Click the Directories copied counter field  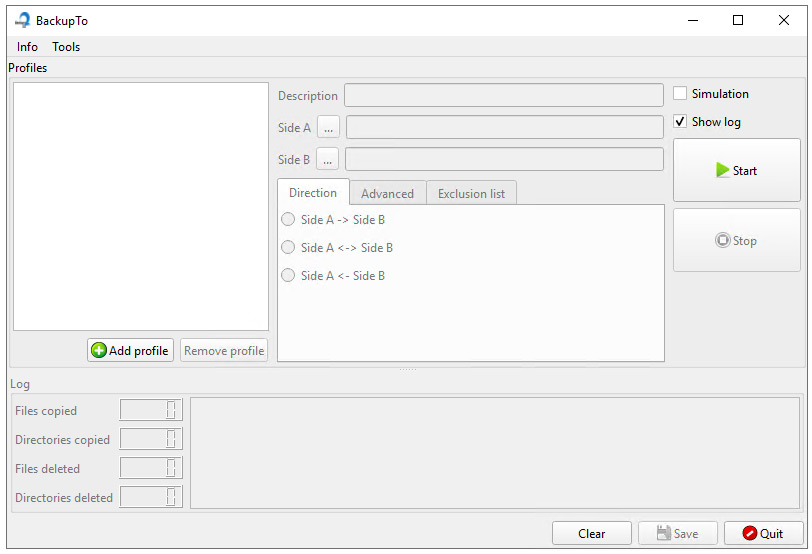click(x=151, y=439)
